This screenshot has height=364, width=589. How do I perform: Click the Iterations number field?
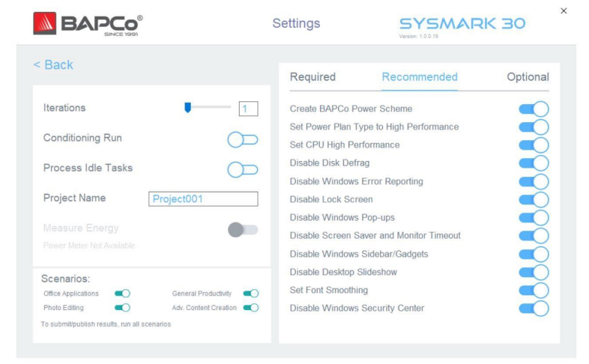pyautogui.click(x=247, y=109)
